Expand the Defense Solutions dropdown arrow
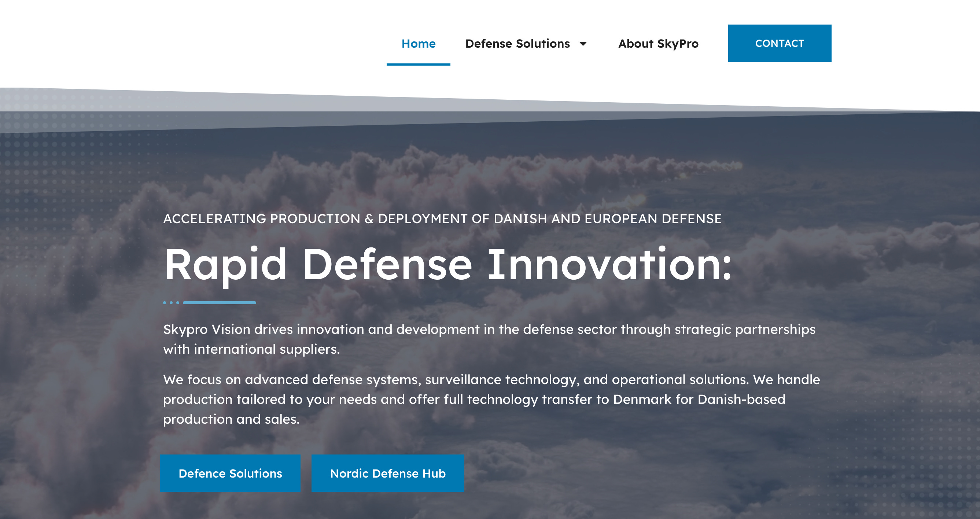 (x=583, y=44)
